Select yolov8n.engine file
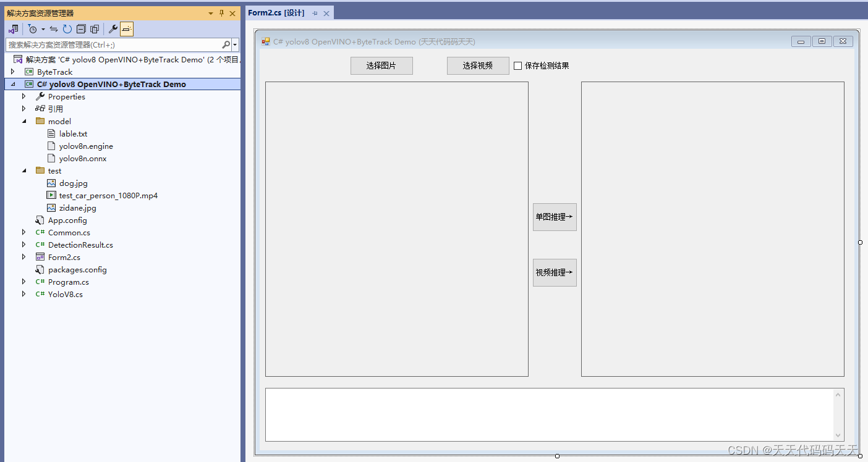The image size is (868, 462). pyautogui.click(x=86, y=146)
